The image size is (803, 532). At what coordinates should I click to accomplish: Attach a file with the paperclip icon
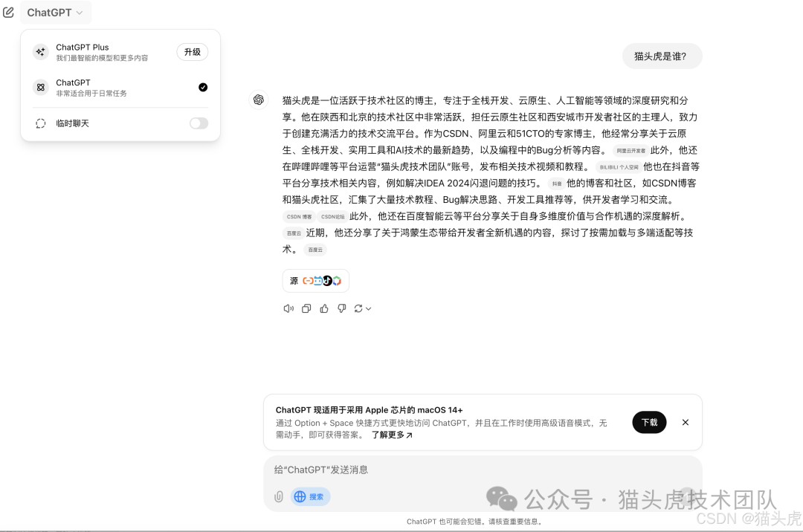click(x=279, y=496)
